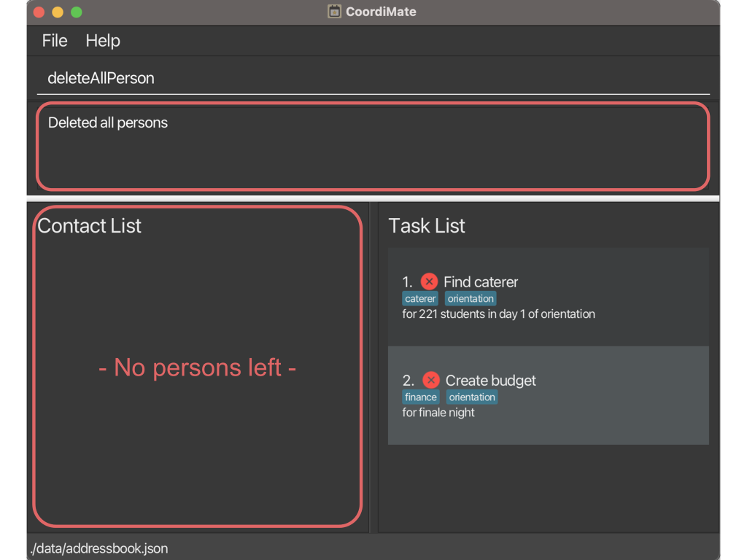Click the 'Deleted all persons' result message box
Screen dimensions: 747x560
pyautogui.click(x=372, y=146)
